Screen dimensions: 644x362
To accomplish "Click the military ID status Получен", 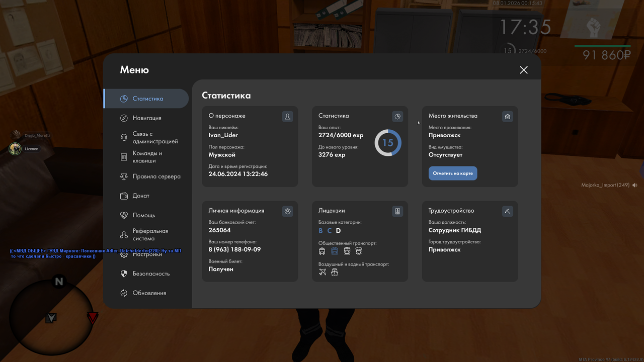I will tap(221, 269).
